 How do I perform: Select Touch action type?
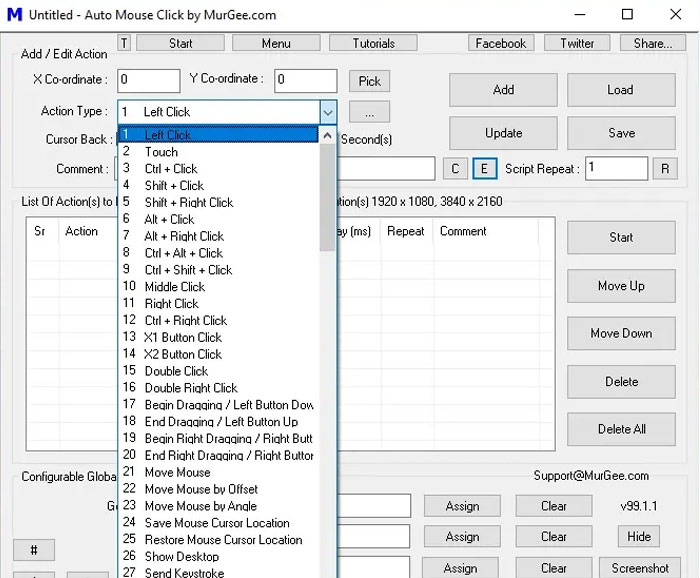click(218, 152)
